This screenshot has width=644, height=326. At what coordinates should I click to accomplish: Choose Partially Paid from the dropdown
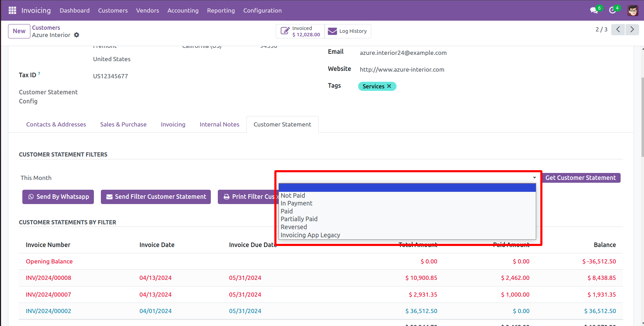click(407, 219)
